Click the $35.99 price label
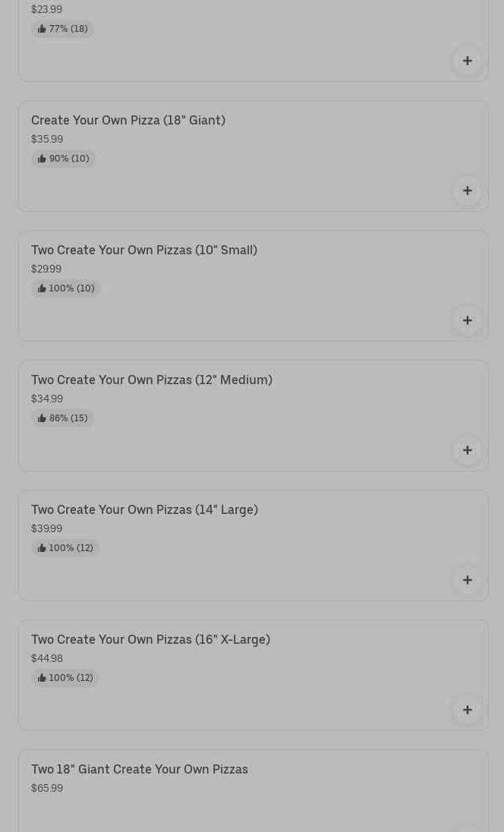504x832 pixels. pos(47,139)
